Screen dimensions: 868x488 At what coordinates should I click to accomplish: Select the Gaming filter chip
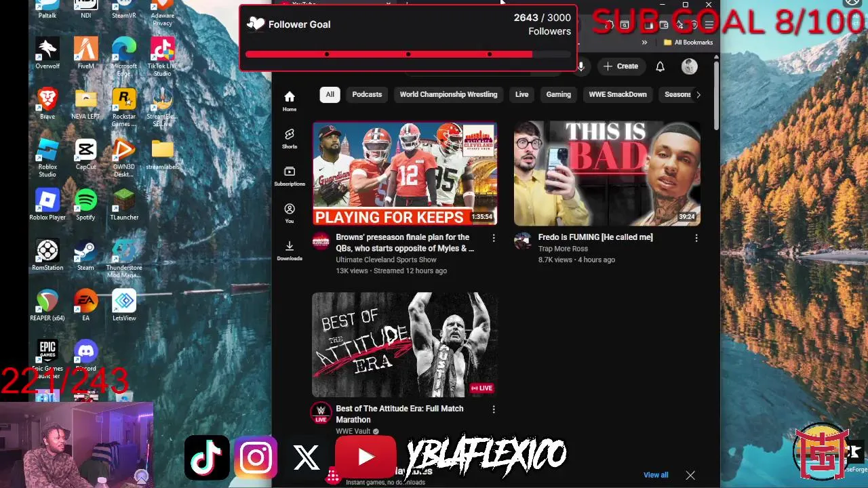(x=559, y=94)
